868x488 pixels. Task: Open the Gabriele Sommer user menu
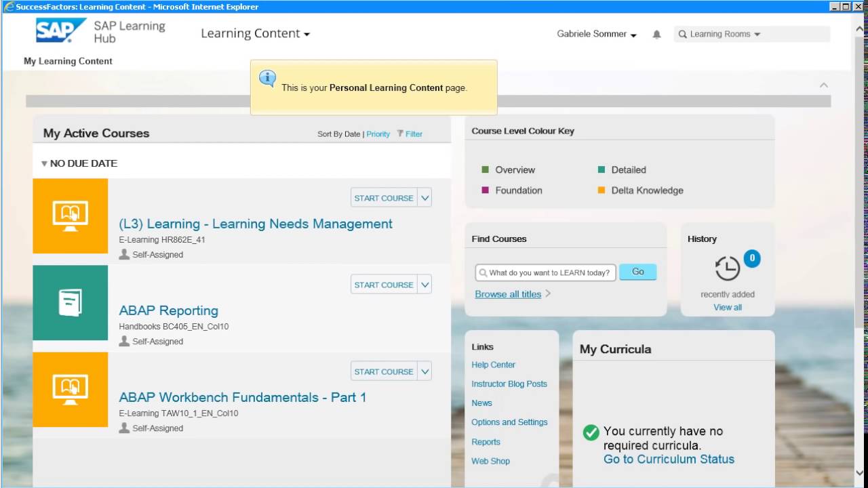tap(597, 34)
